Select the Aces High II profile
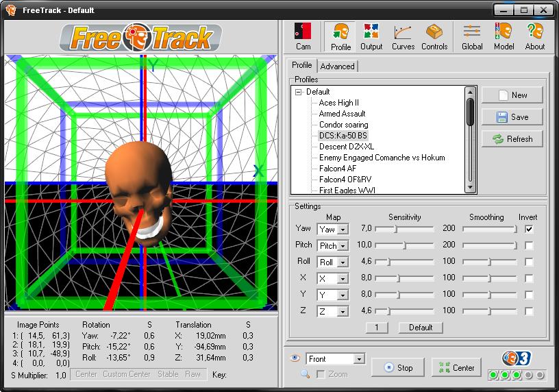This screenshot has height=392, width=559. pos(338,103)
